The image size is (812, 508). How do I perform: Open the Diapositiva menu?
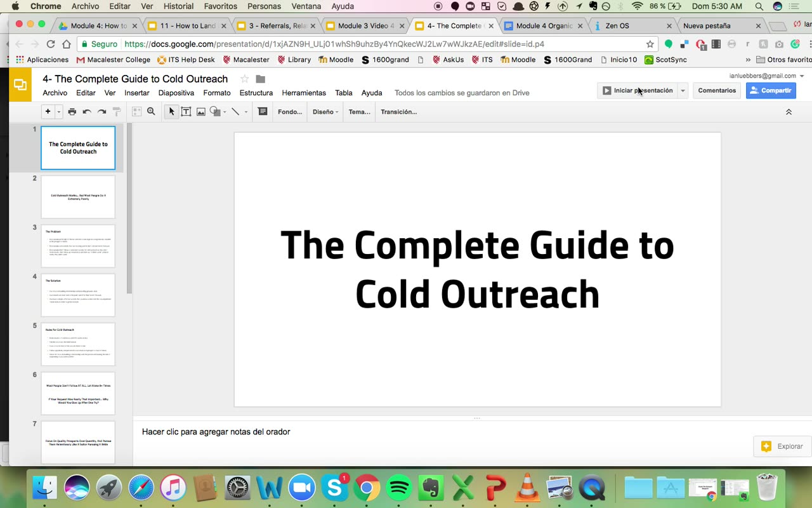(176, 93)
